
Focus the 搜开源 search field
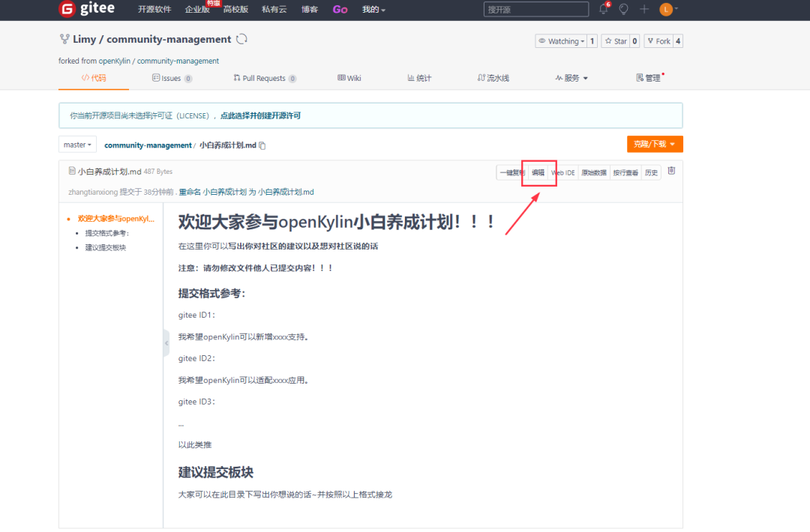pos(536,9)
